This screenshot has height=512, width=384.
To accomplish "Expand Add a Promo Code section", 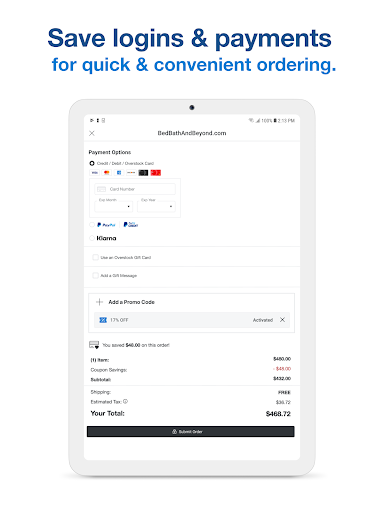I will coord(131,302).
